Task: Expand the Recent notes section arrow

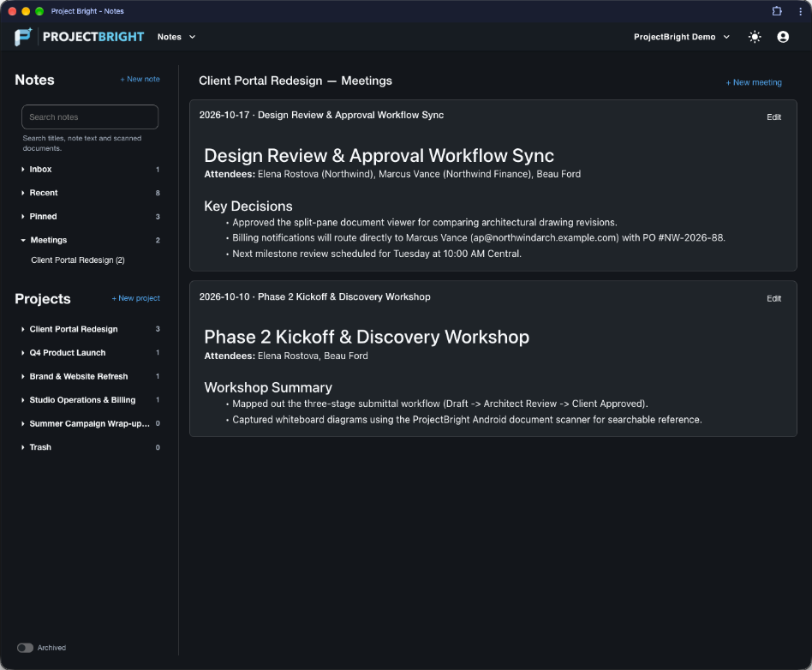Action: click(x=23, y=193)
